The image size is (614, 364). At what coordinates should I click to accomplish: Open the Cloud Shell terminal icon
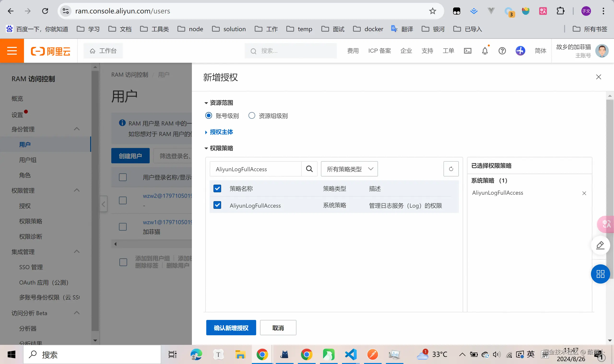tap(467, 51)
